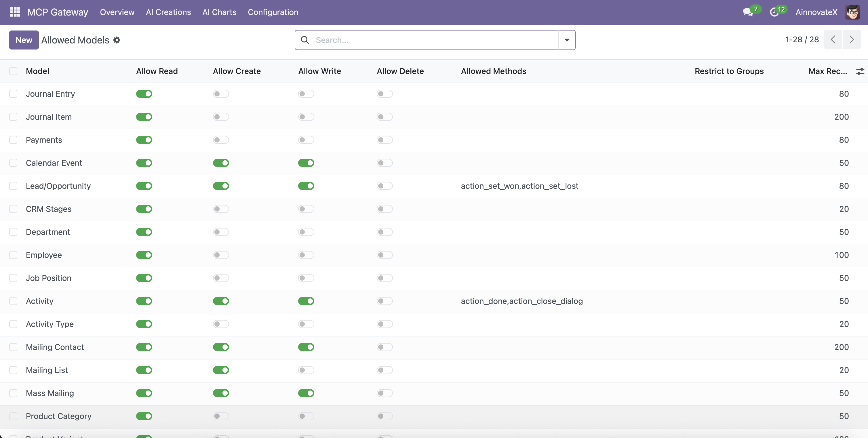Screen dimensions: 868x438
Task: Disable Allow Write for Calendar Event
Action: click(x=306, y=163)
